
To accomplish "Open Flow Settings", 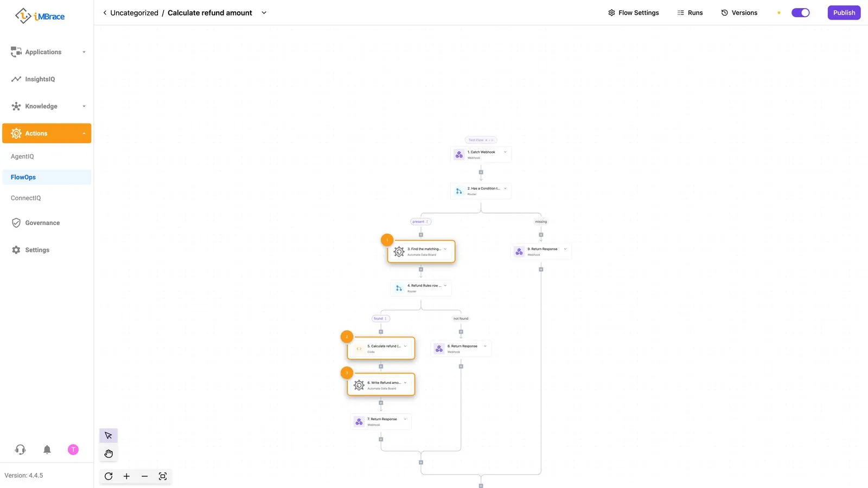I will [x=633, y=12].
